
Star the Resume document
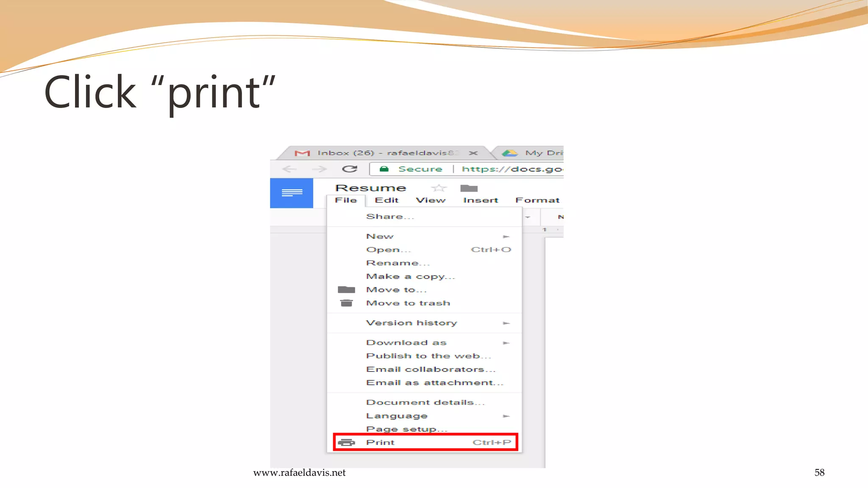439,188
